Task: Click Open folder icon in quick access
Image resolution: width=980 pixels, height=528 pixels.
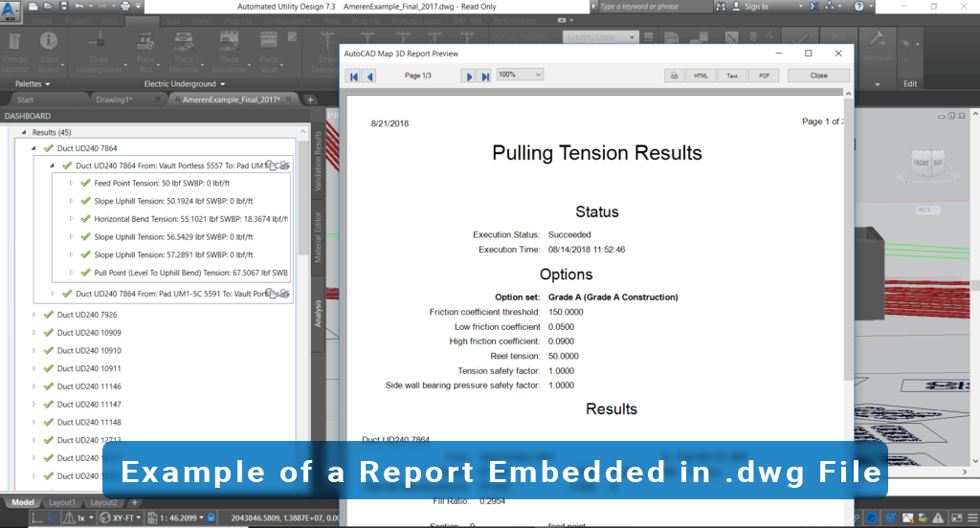Action: [x=49, y=7]
